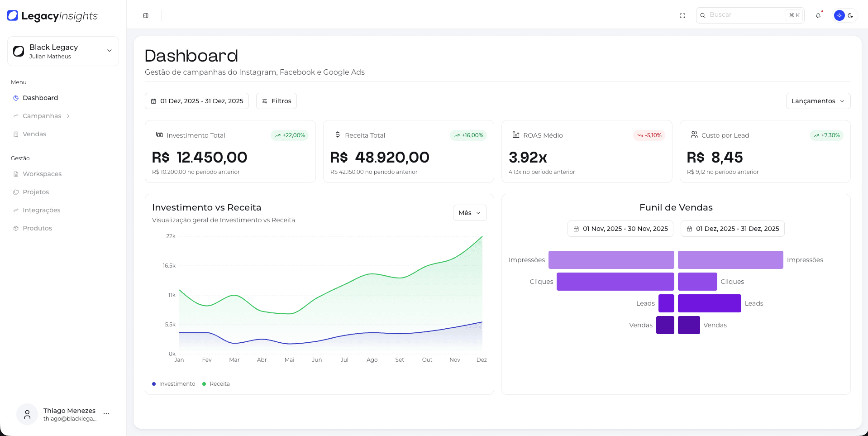Click the 01 Nov - 30 Nov funnel date button

click(x=620, y=229)
